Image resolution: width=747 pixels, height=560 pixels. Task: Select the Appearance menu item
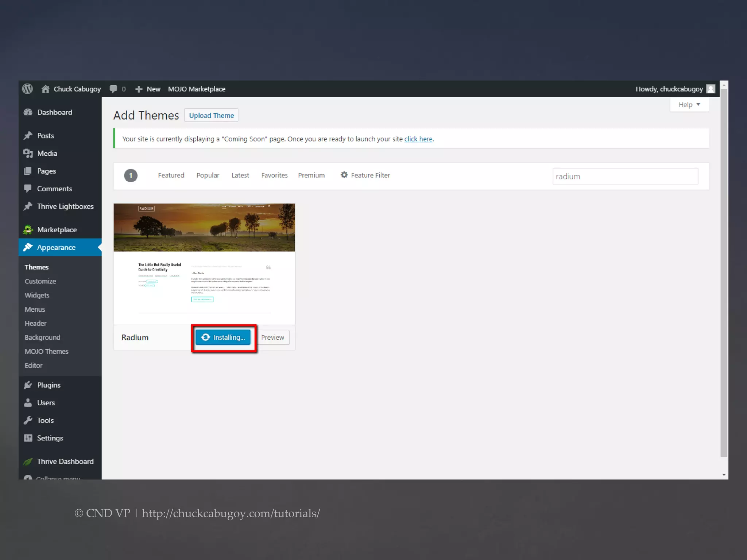tap(60, 247)
